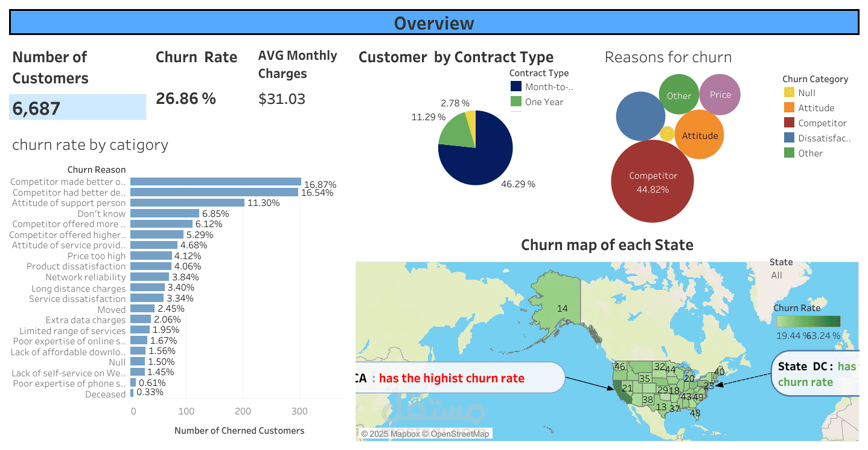Click the highest churn rate annotation
This screenshot has height=450, width=868.
pyautogui.click(x=460, y=378)
